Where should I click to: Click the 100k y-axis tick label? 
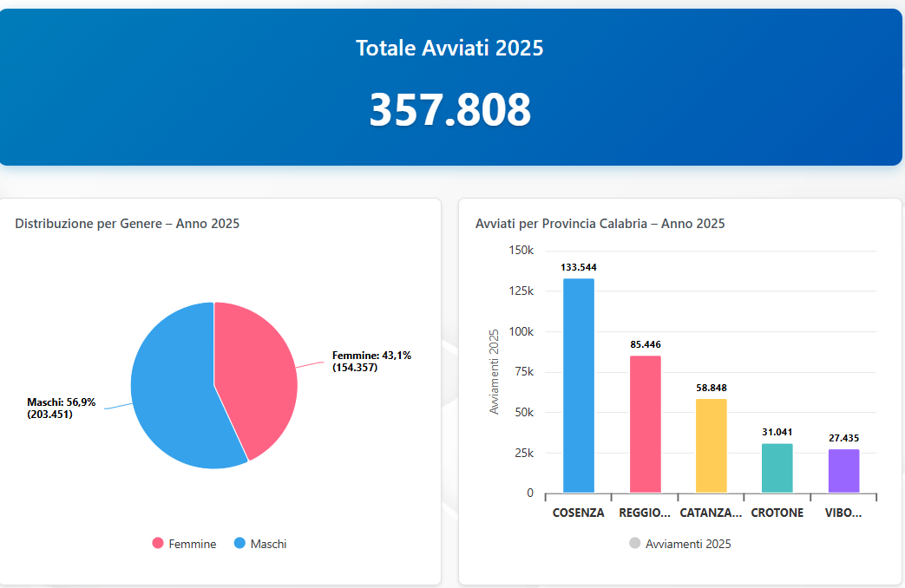coord(521,332)
